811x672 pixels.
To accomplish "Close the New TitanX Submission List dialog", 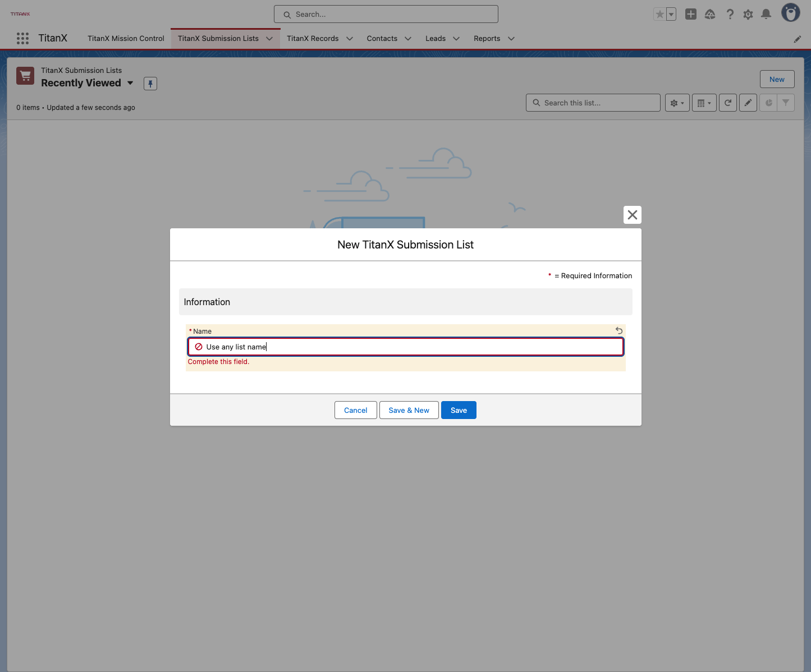I will click(x=633, y=215).
